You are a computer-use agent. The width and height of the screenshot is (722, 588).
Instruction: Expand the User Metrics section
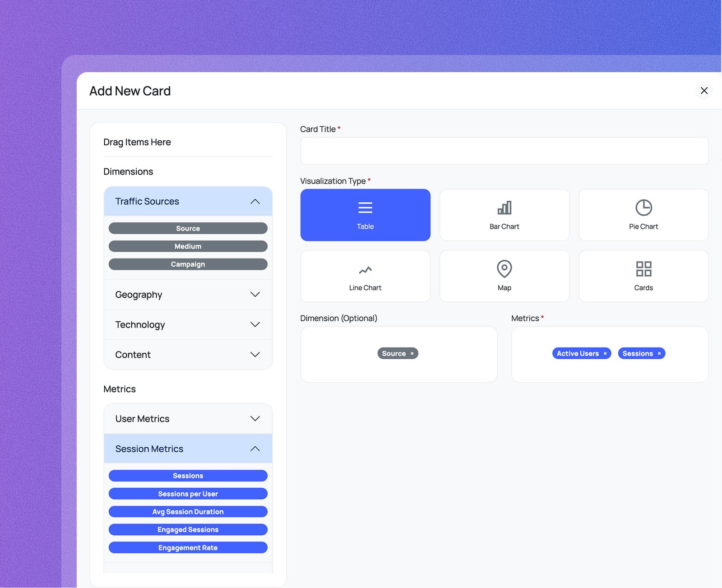(x=255, y=418)
